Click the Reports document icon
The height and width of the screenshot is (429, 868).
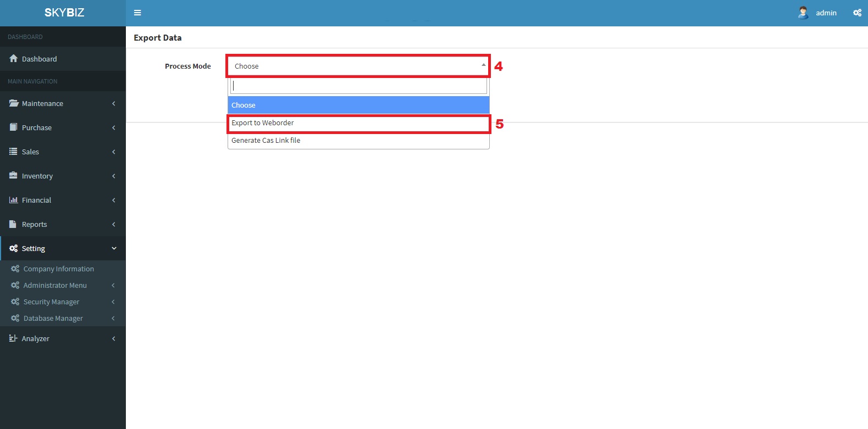pos(14,224)
